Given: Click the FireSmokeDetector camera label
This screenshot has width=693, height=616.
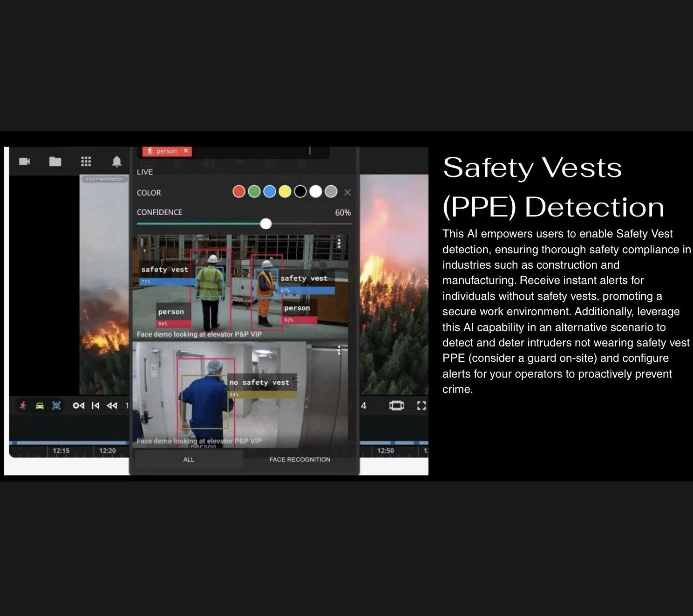Looking at the screenshot, I should point(104,179).
